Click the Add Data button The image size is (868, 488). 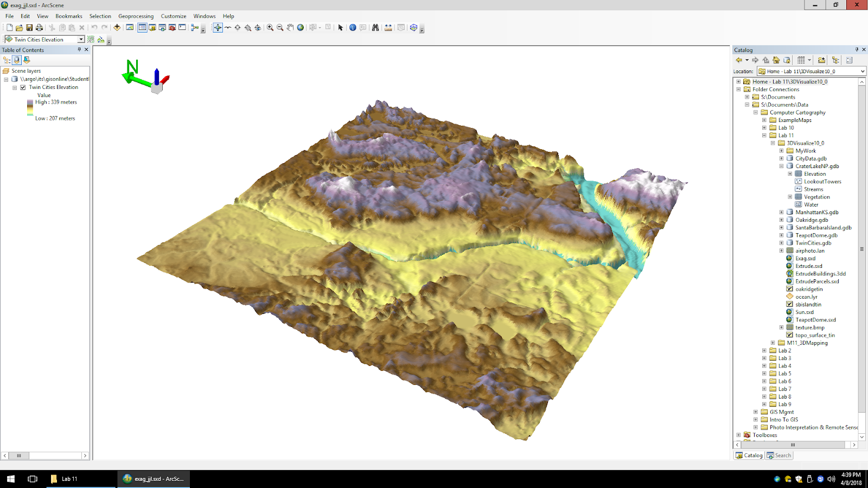click(x=117, y=28)
